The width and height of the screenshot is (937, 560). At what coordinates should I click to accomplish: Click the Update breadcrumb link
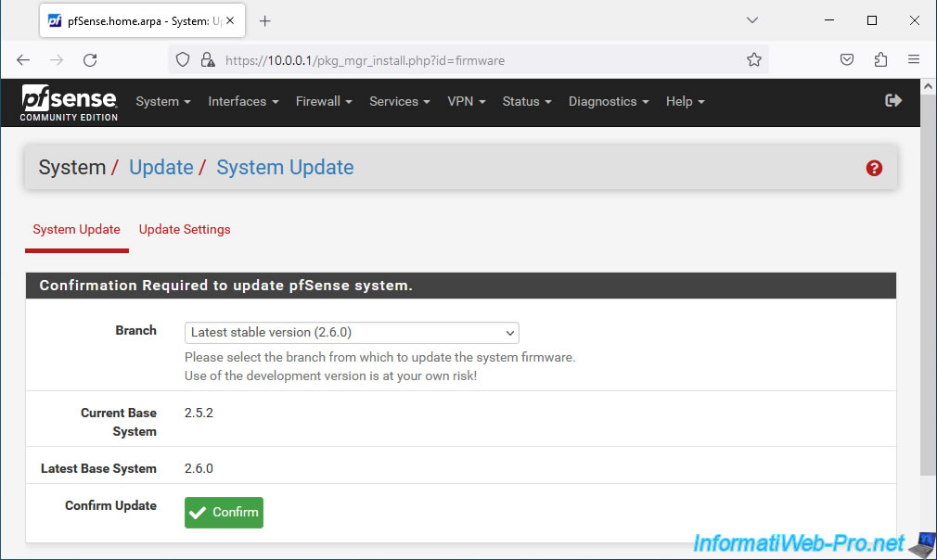pyautogui.click(x=161, y=168)
